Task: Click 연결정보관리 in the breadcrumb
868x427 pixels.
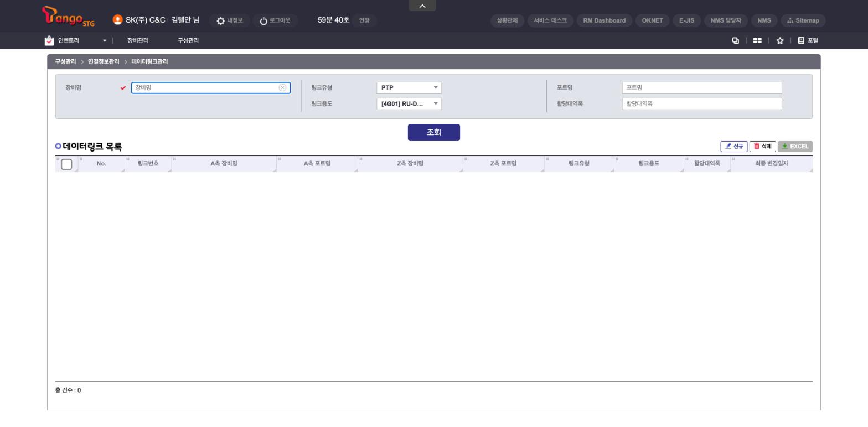Action: click(x=104, y=61)
